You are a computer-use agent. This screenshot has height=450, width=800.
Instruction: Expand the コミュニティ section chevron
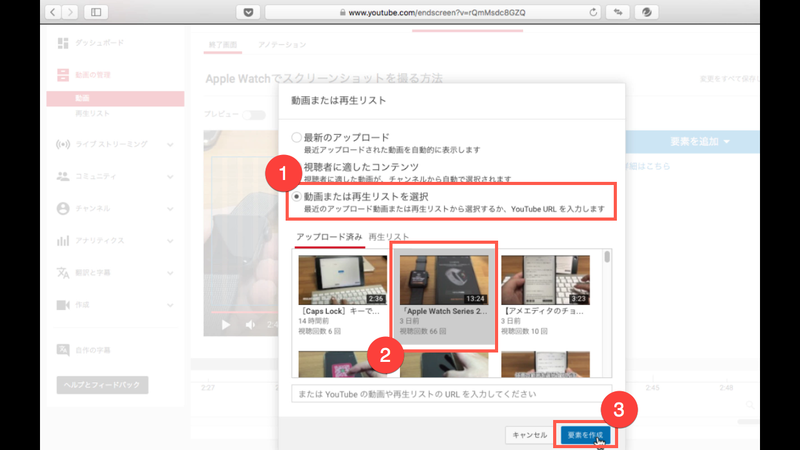tap(170, 177)
